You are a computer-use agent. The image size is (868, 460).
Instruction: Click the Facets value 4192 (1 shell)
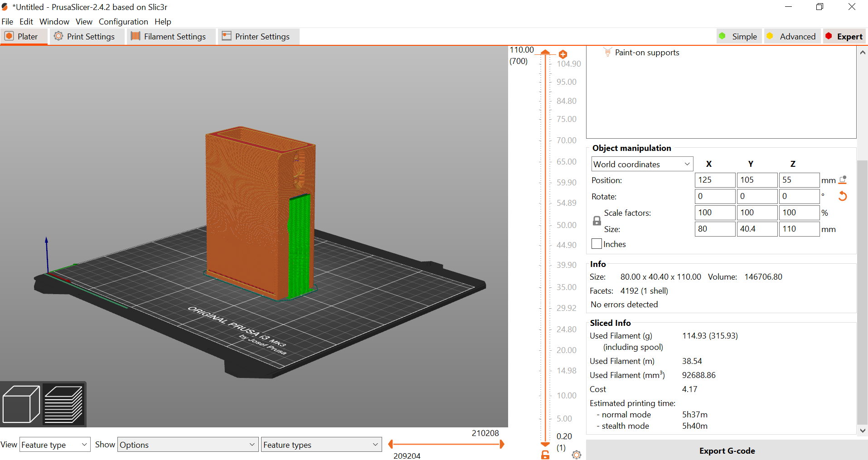tap(644, 291)
